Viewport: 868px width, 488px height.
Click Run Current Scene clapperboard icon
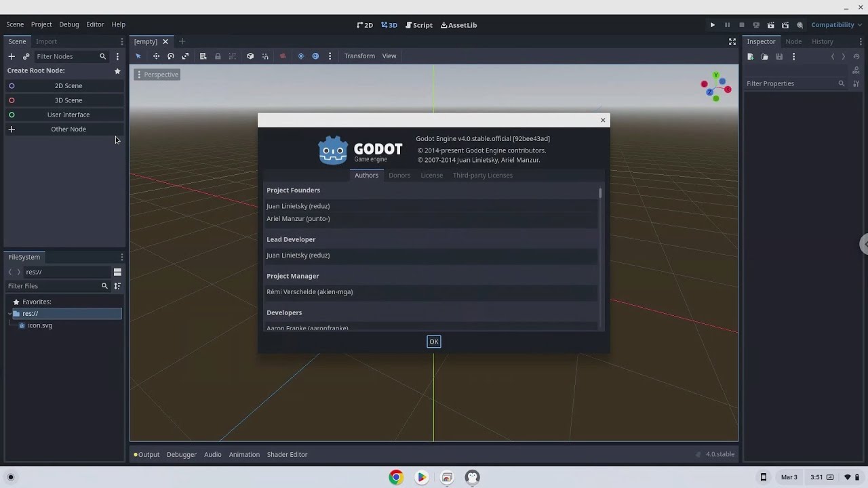pyautogui.click(x=771, y=25)
